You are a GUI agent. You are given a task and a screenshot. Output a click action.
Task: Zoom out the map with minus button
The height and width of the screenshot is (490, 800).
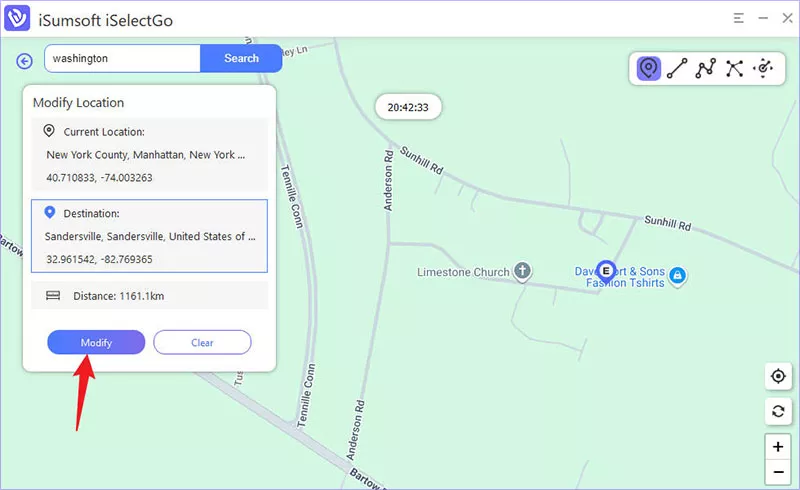click(777, 471)
